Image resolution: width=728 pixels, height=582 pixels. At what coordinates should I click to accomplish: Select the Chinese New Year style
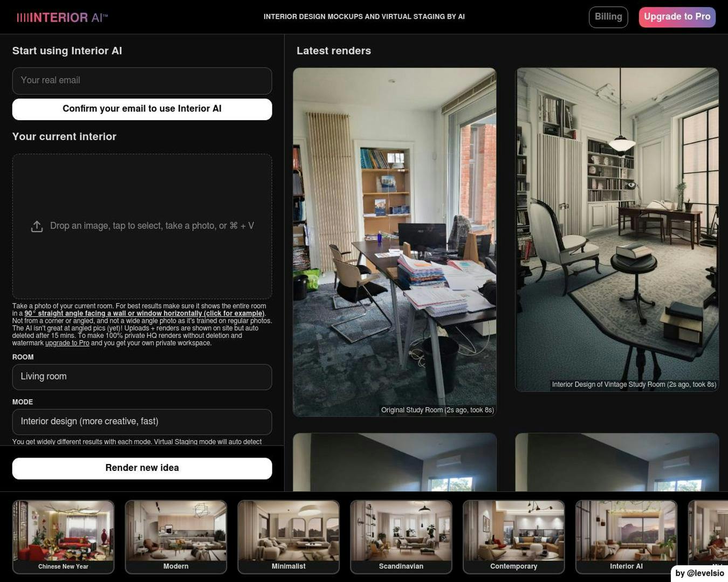(64, 537)
